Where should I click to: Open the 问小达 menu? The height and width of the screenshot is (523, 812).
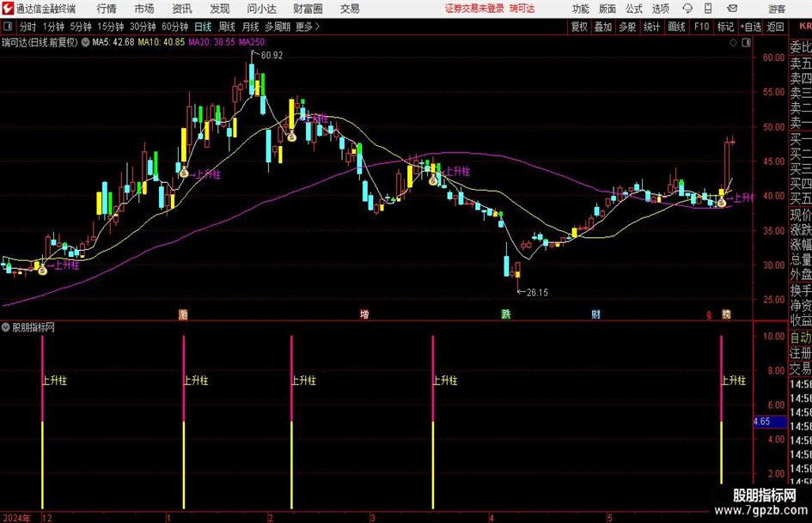[x=261, y=9]
